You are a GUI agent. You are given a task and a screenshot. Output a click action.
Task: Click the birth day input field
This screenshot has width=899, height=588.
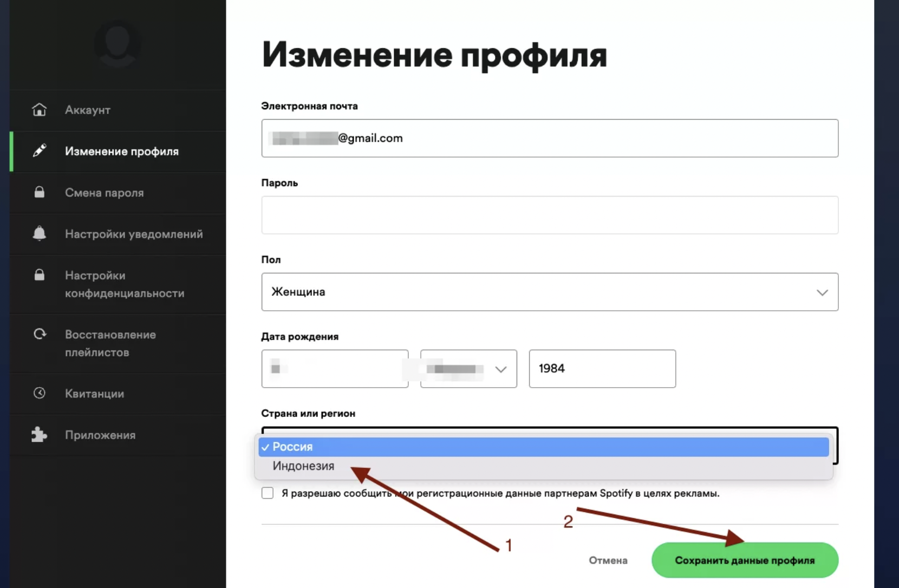coord(335,369)
